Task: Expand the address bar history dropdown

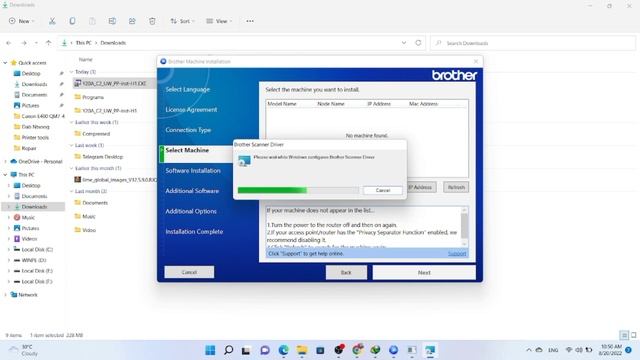Action: pos(404,43)
